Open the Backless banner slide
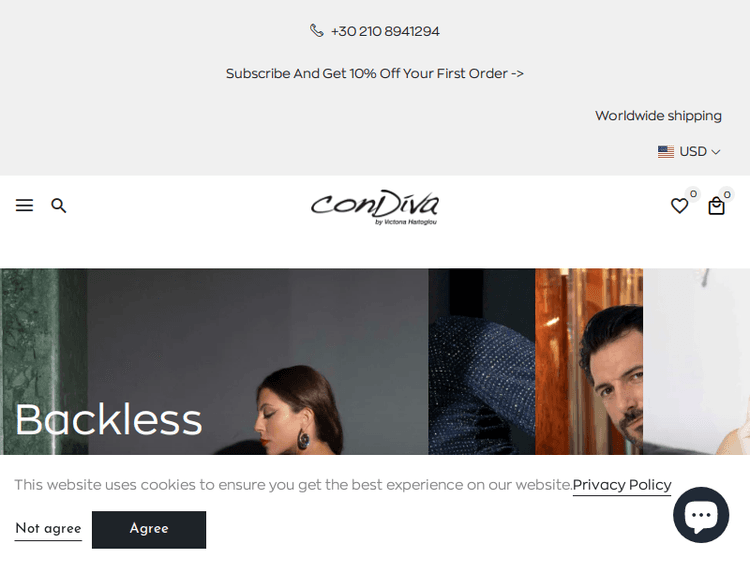The image size is (750, 563). point(109,419)
